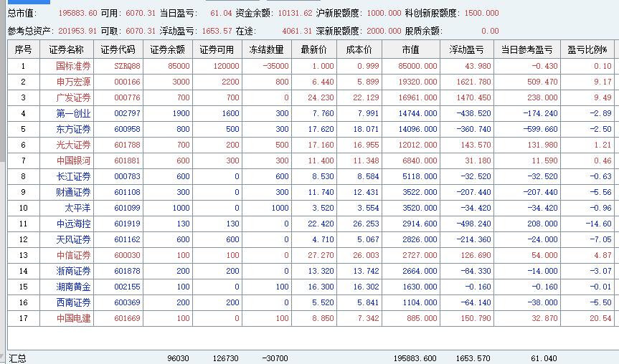Select the 光大证券 stock name
The image size is (619, 364).
click(x=73, y=145)
